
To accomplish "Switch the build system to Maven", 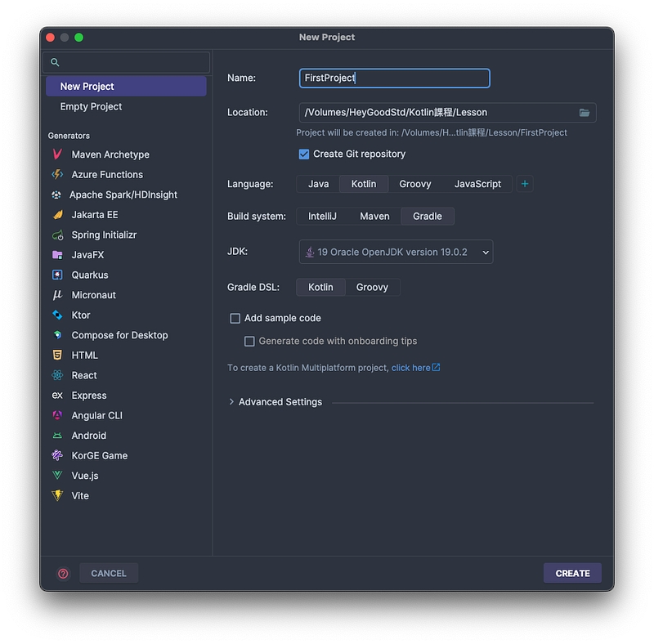I will (374, 217).
